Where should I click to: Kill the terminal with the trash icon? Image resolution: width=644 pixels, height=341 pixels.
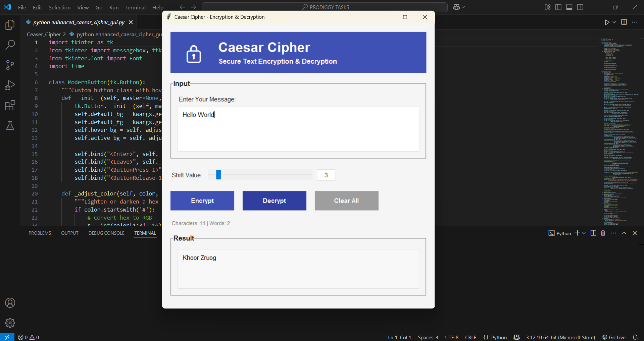click(603, 233)
